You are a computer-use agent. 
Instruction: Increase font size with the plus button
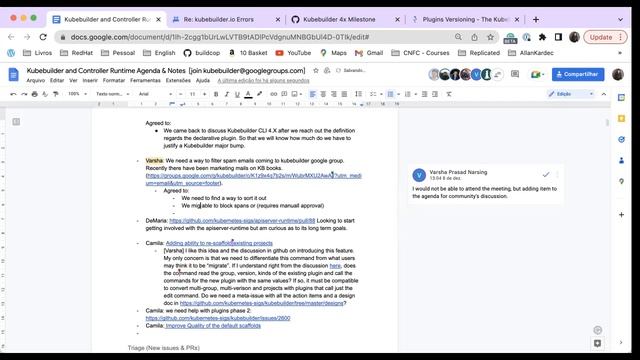(204, 94)
